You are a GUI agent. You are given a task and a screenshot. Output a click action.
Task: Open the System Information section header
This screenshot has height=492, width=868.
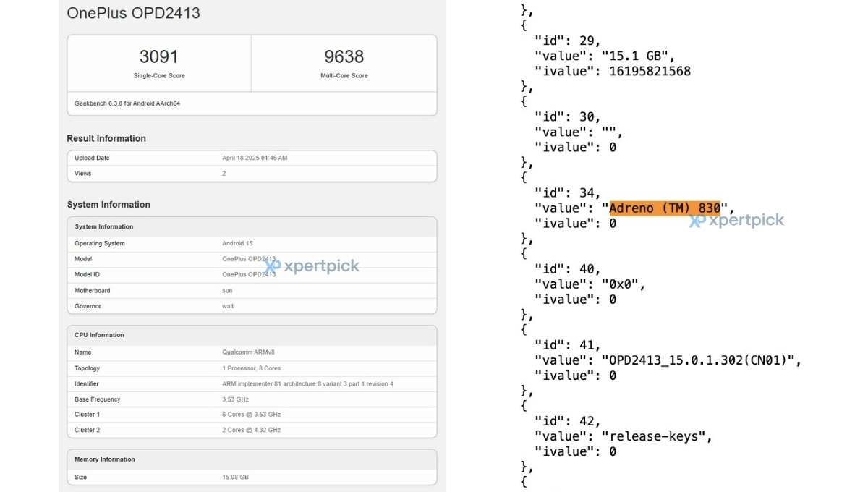(109, 205)
